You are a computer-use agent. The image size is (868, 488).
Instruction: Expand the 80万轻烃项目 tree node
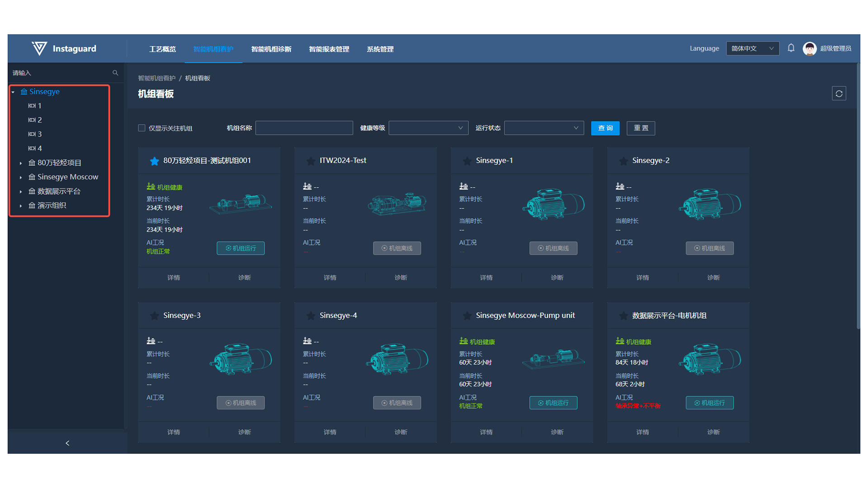click(x=21, y=163)
